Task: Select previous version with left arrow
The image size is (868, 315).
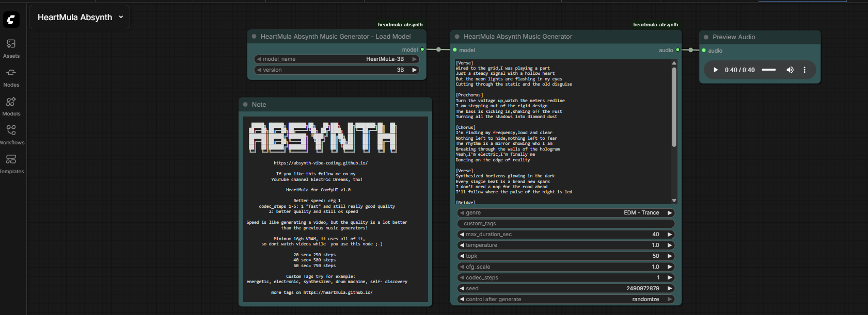Action: click(259, 70)
